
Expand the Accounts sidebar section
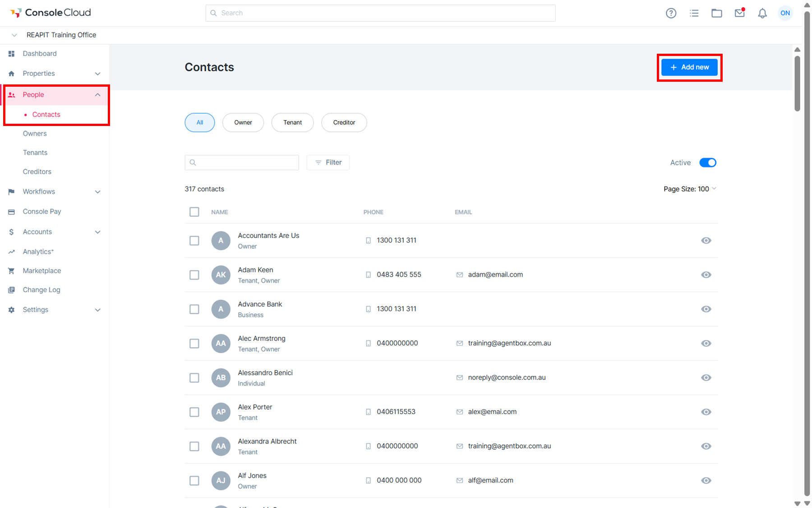pos(97,232)
